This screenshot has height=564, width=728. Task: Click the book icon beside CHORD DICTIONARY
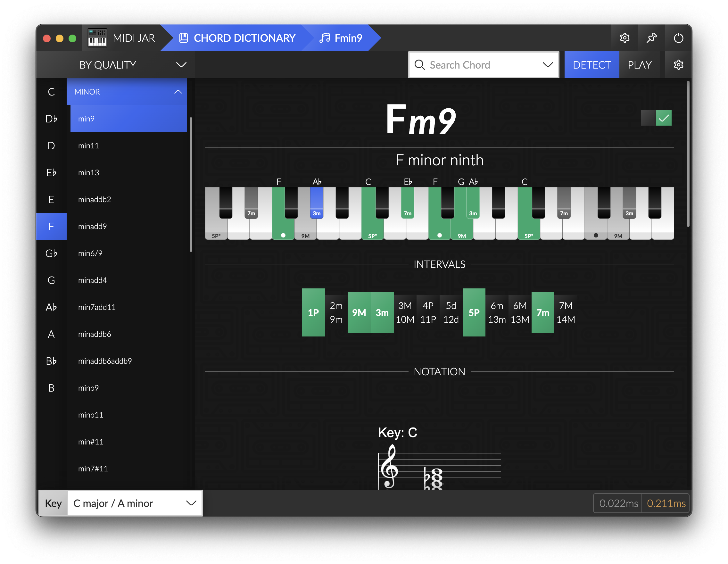coord(183,38)
